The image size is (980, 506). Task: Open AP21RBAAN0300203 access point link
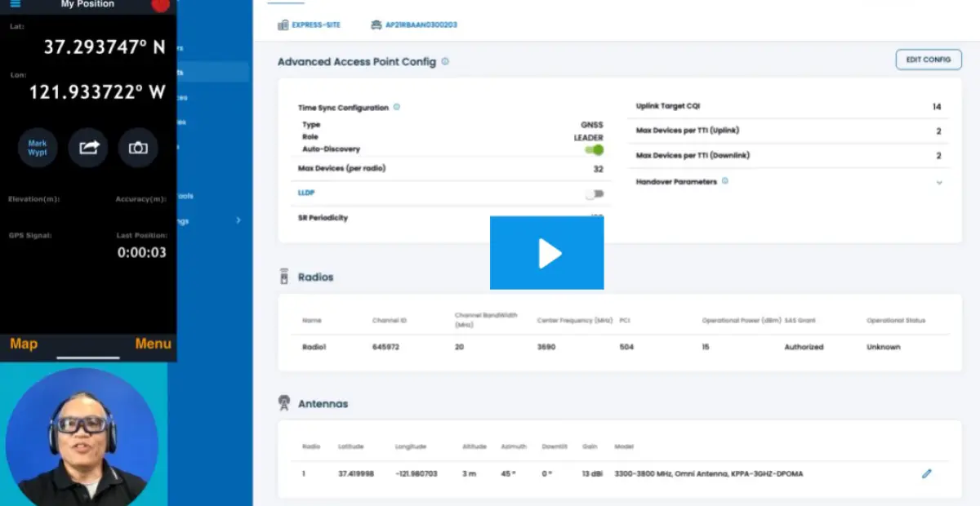pyautogui.click(x=421, y=25)
